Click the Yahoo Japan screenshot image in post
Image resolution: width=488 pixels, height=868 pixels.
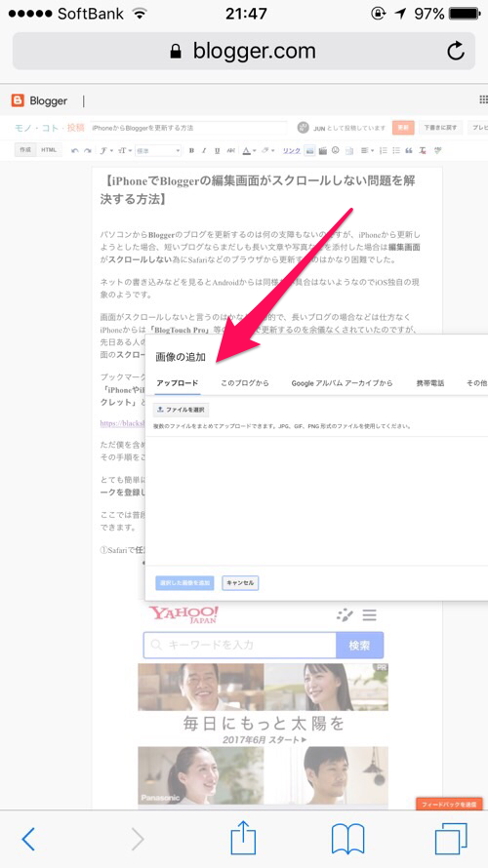click(x=264, y=704)
